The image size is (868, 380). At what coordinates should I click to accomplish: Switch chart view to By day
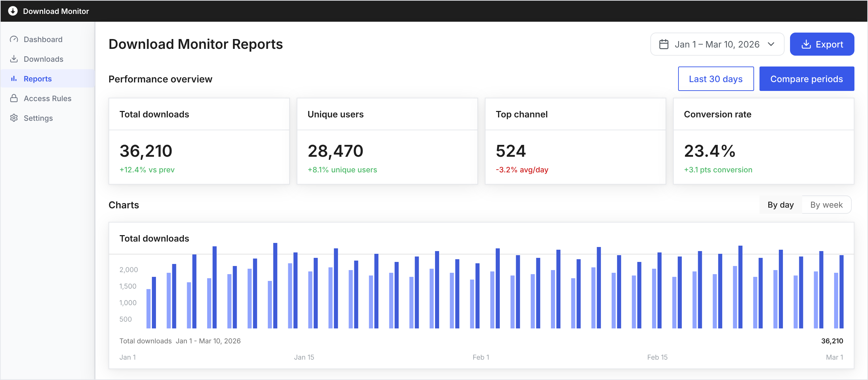pyautogui.click(x=780, y=205)
